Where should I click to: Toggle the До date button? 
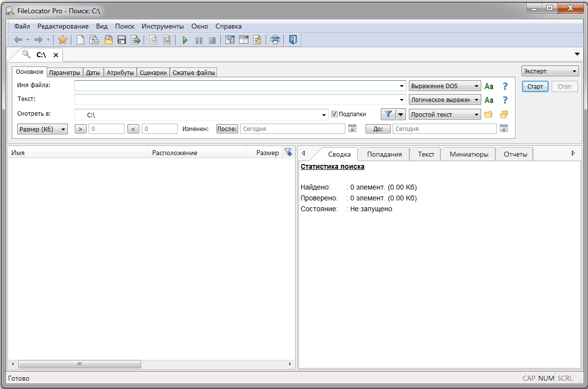coord(378,129)
